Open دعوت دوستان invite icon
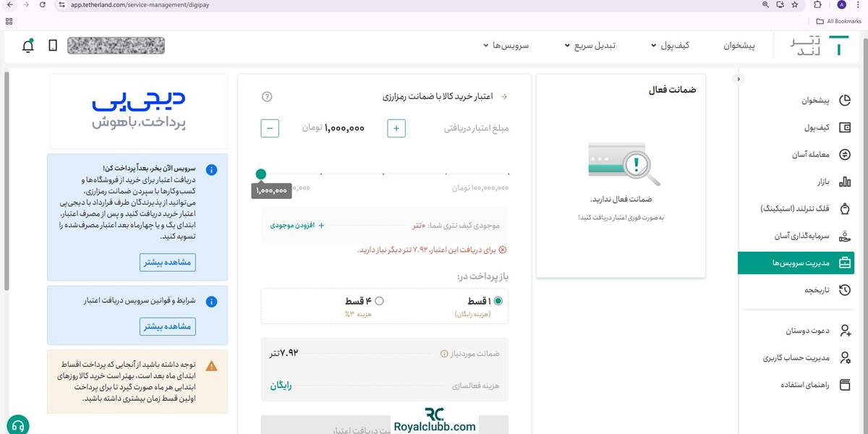The width and height of the screenshot is (868, 434). tap(844, 331)
